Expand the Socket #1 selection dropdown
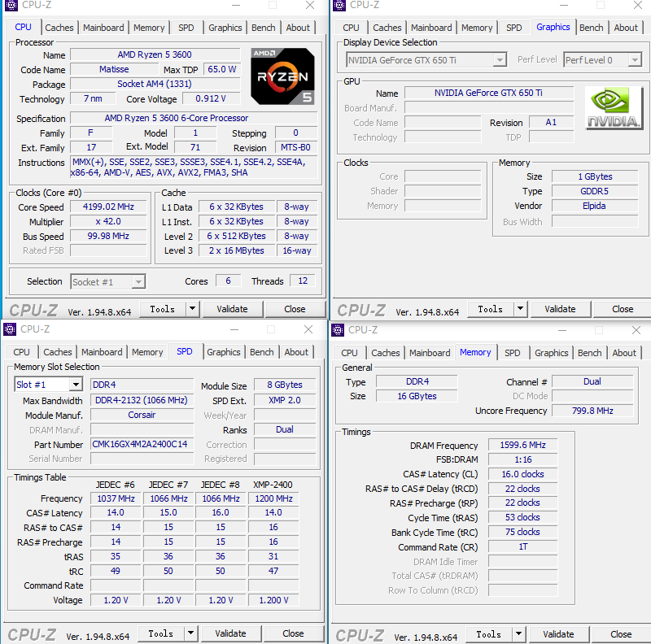The image size is (651, 644). click(138, 282)
